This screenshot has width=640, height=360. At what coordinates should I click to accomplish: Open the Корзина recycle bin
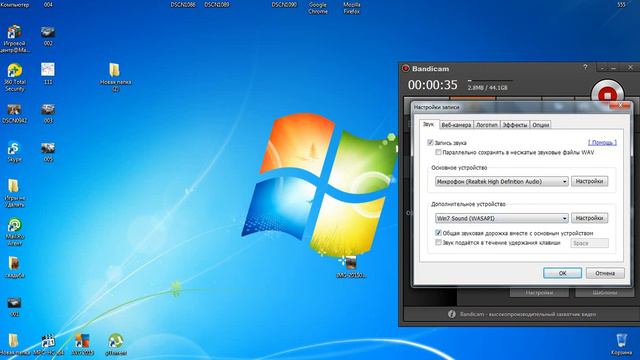[621, 344]
